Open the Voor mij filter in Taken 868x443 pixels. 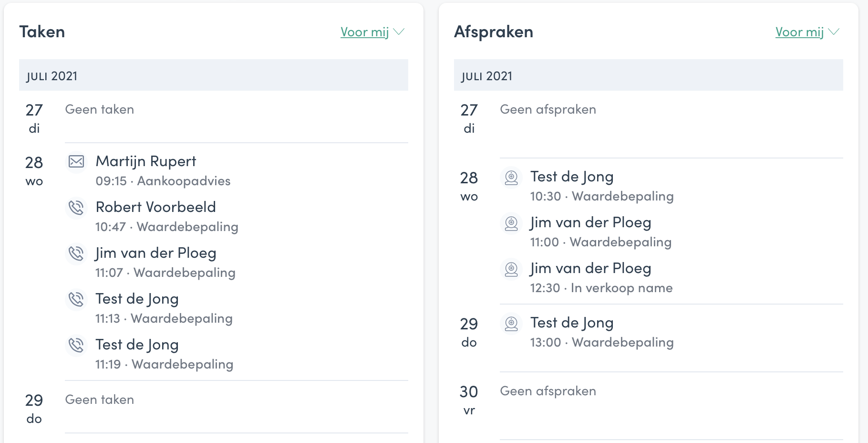click(365, 32)
